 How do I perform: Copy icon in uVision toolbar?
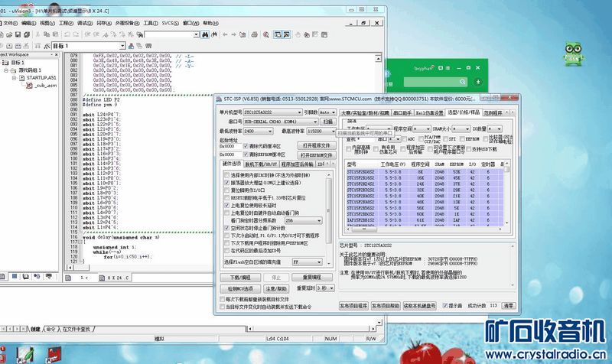(x=47, y=34)
